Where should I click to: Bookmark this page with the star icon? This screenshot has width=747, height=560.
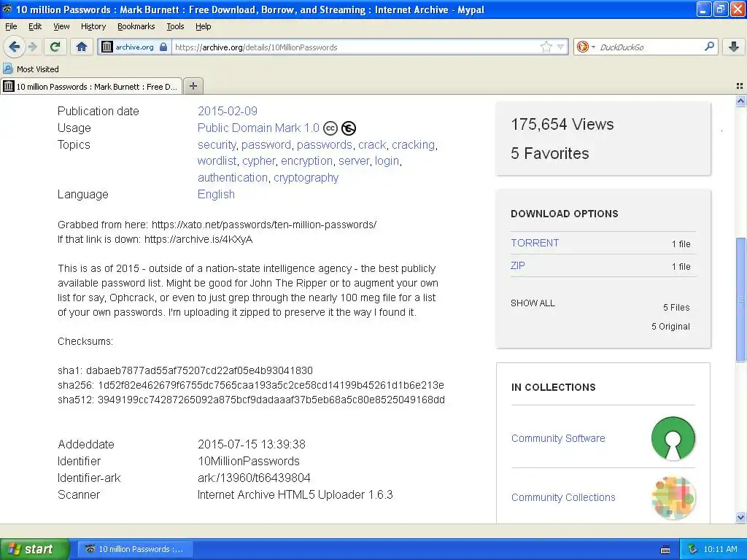tap(546, 47)
